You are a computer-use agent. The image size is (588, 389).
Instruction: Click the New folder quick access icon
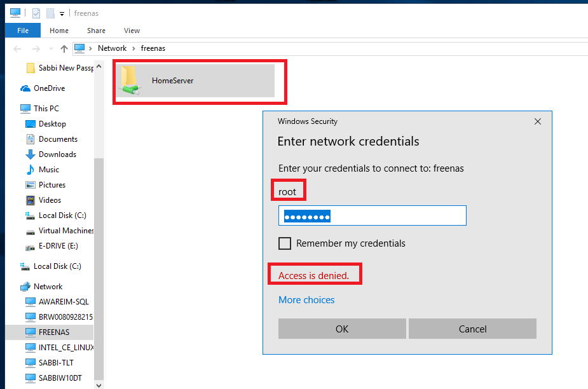[x=50, y=13]
